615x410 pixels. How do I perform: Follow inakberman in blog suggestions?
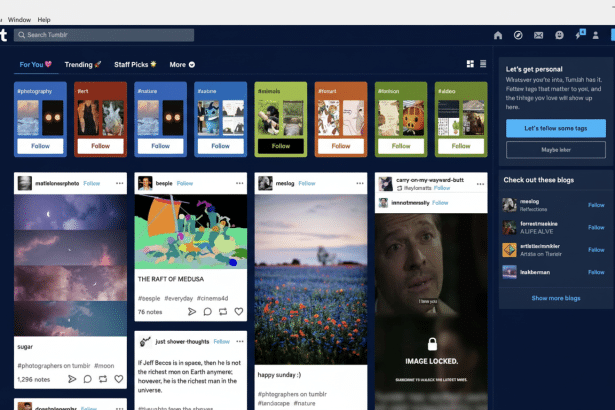point(596,272)
